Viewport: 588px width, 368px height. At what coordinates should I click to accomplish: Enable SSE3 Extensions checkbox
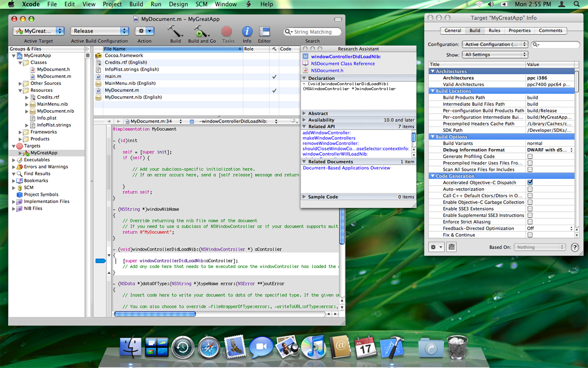(530, 209)
